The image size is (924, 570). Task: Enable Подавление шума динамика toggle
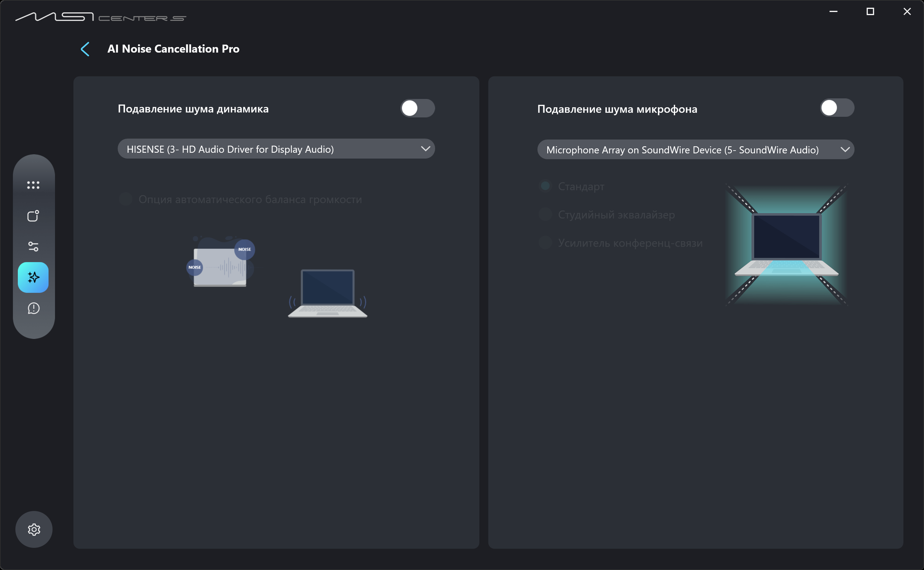(x=417, y=109)
